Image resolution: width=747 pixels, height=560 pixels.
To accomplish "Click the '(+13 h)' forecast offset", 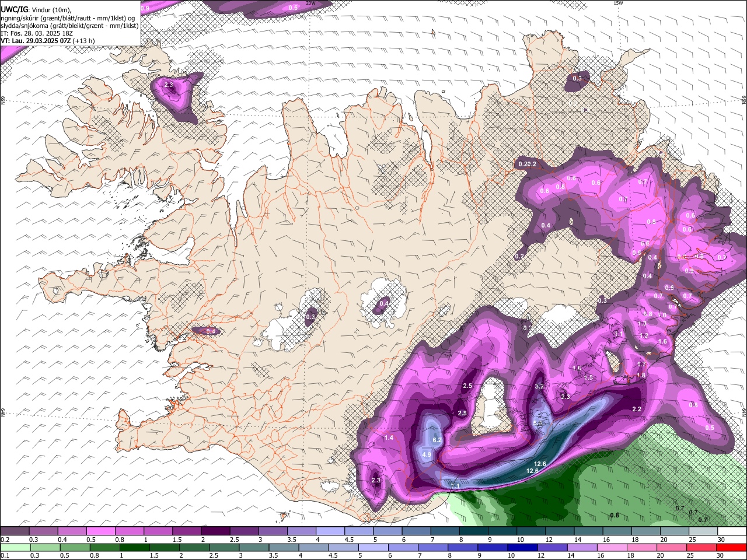I will [84, 41].
